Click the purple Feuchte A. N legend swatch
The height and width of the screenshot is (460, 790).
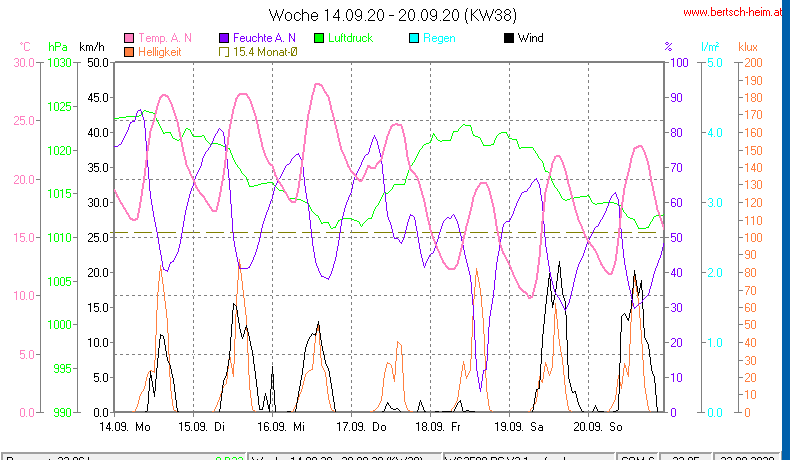coord(224,38)
